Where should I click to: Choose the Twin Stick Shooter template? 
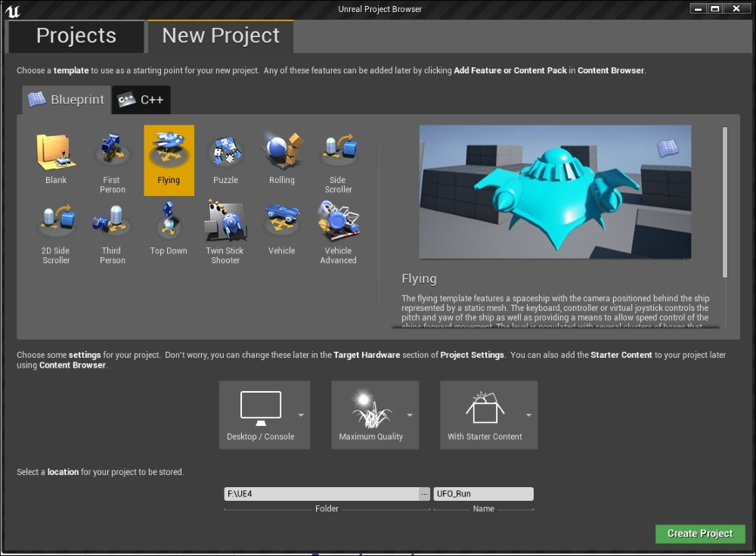click(x=225, y=231)
